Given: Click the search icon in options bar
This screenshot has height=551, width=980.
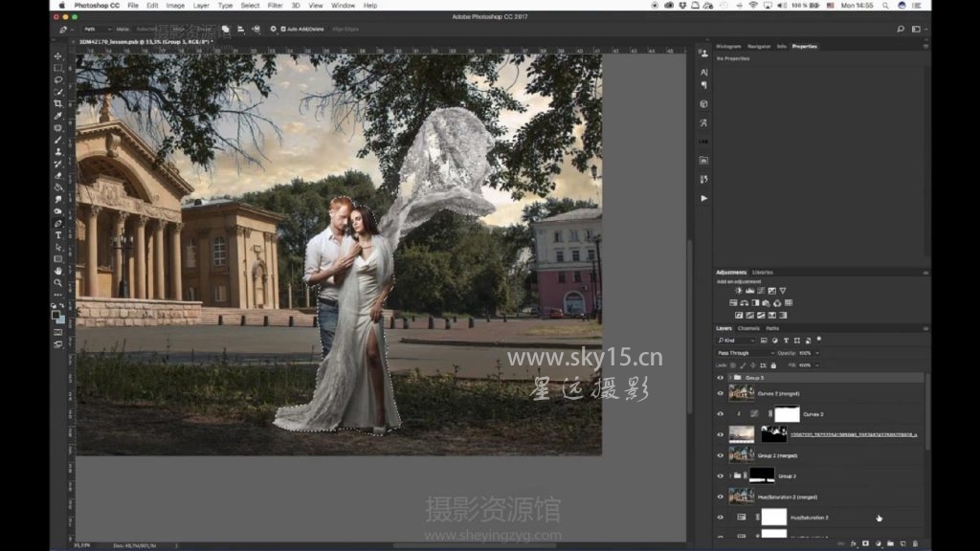Looking at the screenshot, I should pos(901,30).
